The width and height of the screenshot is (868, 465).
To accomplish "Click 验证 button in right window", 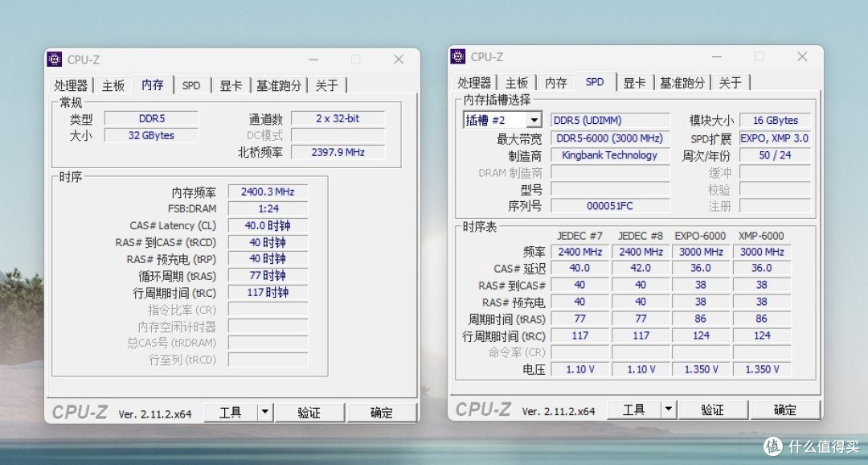I will click(713, 409).
